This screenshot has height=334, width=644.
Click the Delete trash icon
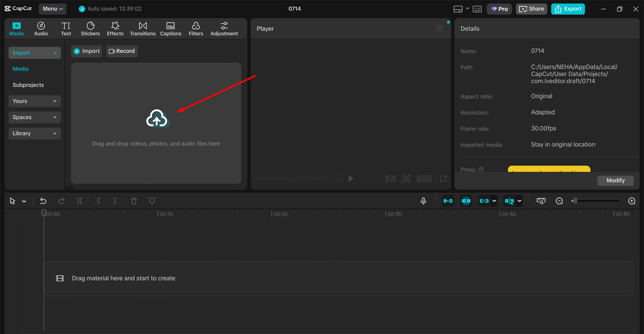[x=134, y=201]
